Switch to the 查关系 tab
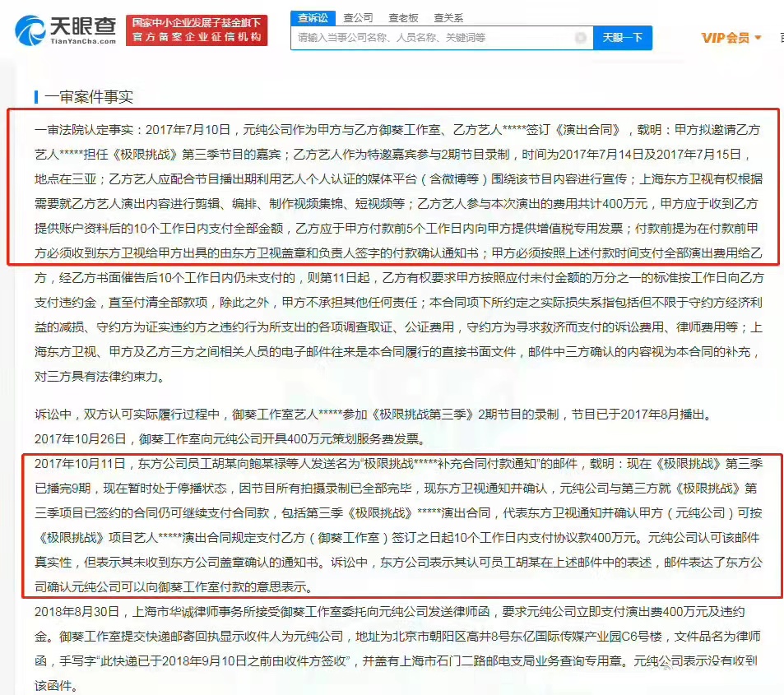The height and width of the screenshot is (695, 784). [x=448, y=18]
